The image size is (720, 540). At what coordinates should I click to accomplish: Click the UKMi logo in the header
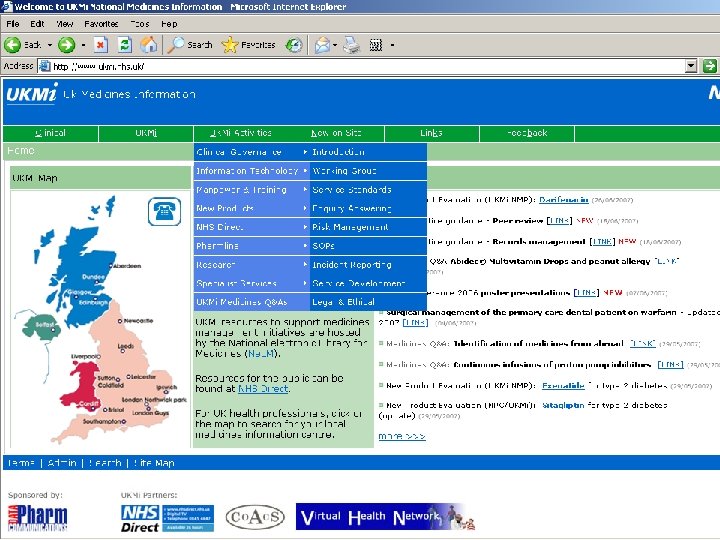[31, 94]
